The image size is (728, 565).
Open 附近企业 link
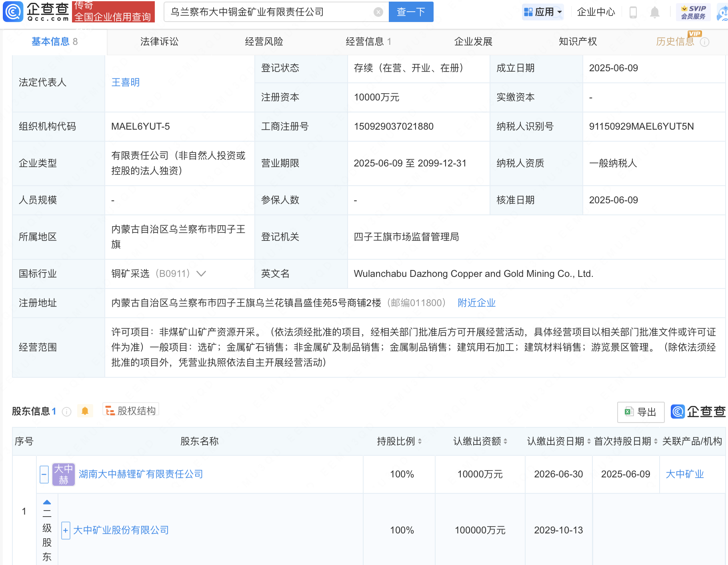476,303
